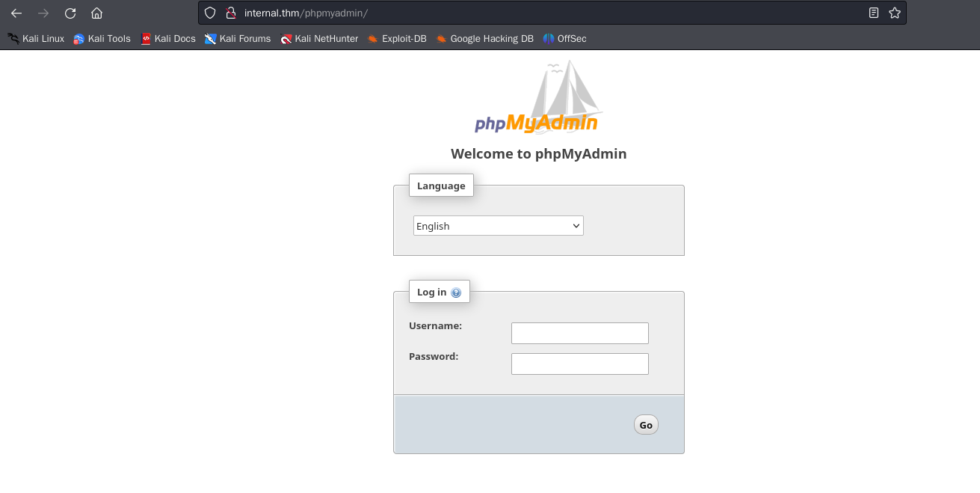The width and height of the screenshot is (980, 493).
Task: Go back using the browser back arrow
Action: [16, 13]
